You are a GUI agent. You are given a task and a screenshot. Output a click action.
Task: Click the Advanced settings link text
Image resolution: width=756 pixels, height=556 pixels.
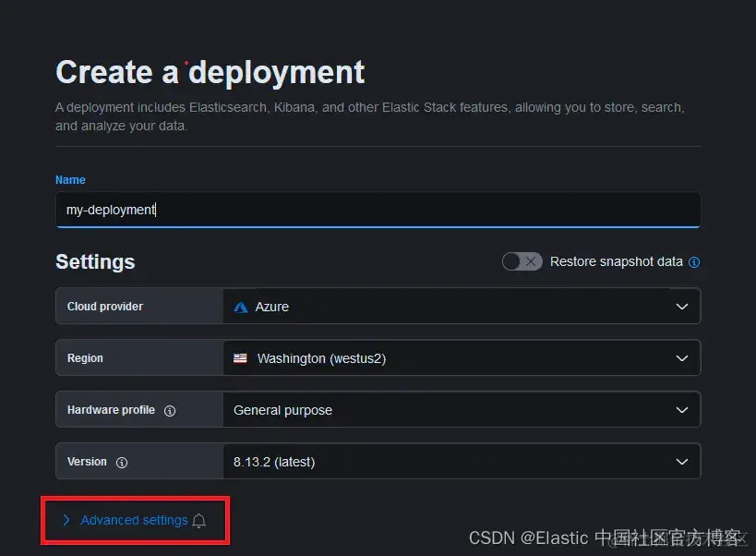pyautogui.click(x=134, y=520)
